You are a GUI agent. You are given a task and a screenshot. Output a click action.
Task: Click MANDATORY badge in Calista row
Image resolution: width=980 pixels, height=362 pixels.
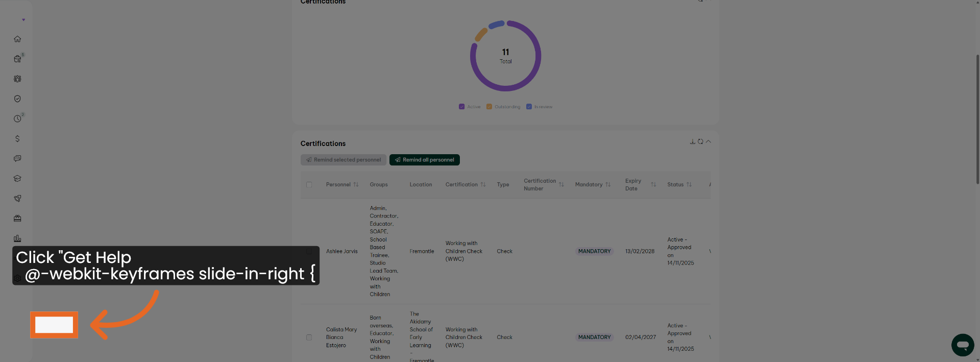tap(594, 337)
